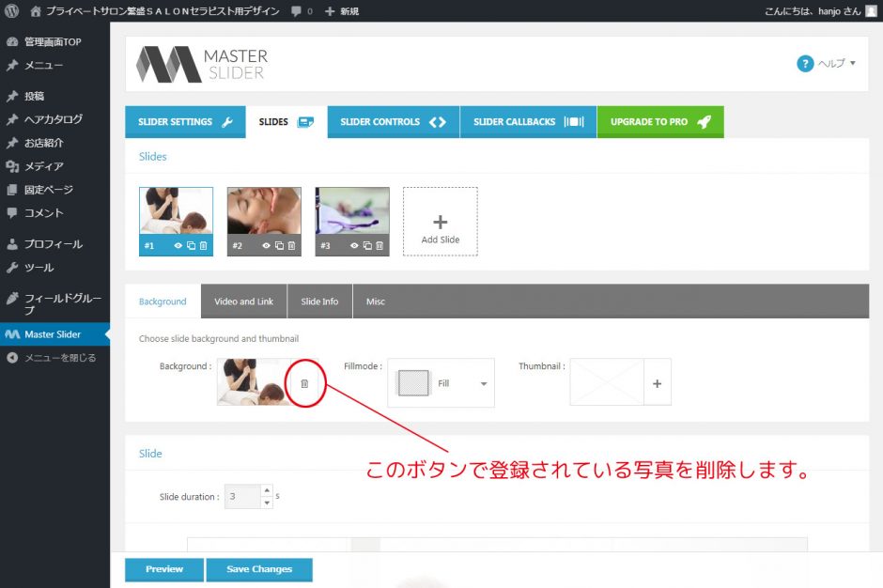The height and width of the screenshot is (588, 883).
Task: Toggle the eye icon on slide #3
Action: click(x=354, y=246)
